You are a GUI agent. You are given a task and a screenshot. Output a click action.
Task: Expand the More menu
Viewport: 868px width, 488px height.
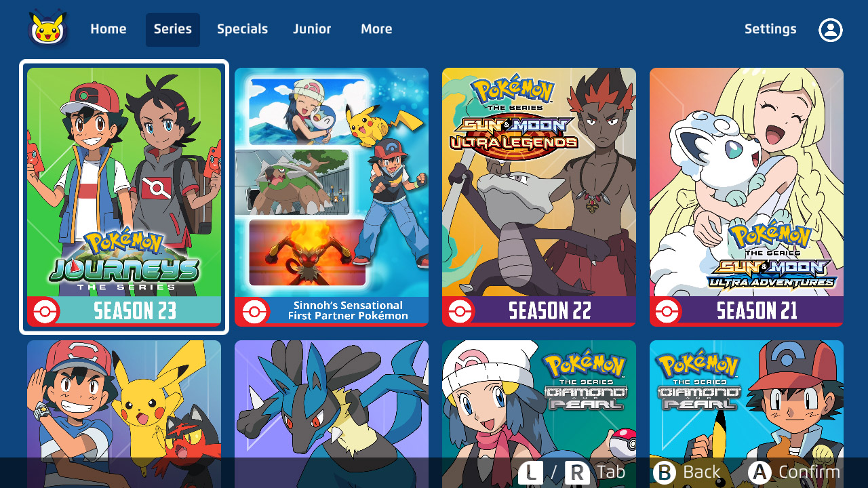coord(376,29)
